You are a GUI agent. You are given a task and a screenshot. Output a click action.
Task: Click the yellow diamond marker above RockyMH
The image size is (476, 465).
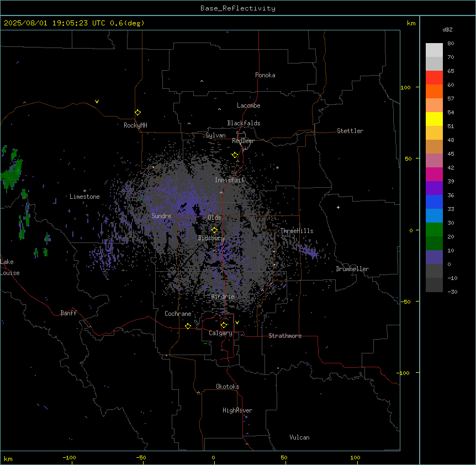click(x=138, y=113)
